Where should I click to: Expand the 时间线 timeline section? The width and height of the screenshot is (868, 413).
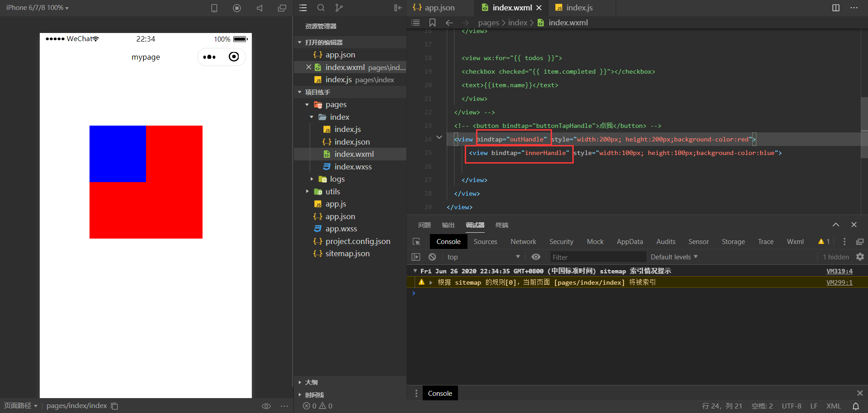[299, 395]
